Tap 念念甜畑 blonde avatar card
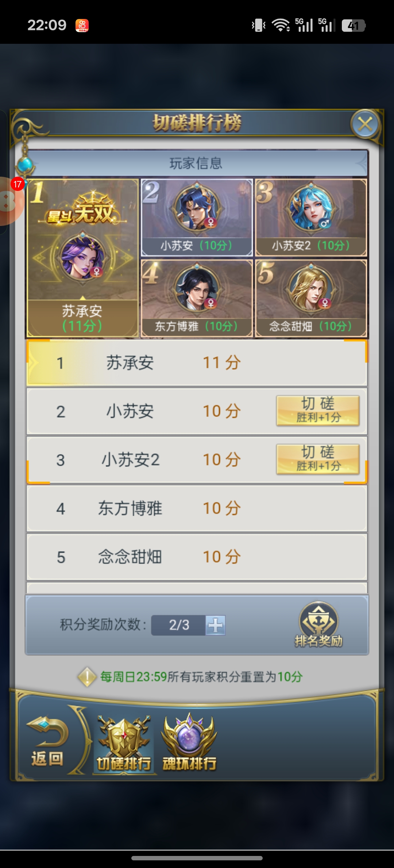 (311, 298)
